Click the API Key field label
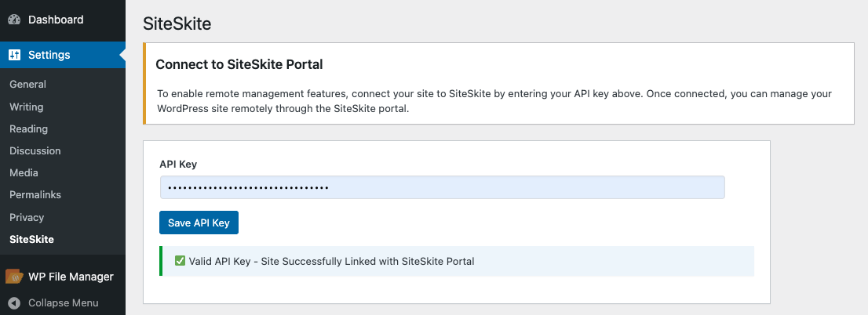Screen dimensions: 868x315 178,164
